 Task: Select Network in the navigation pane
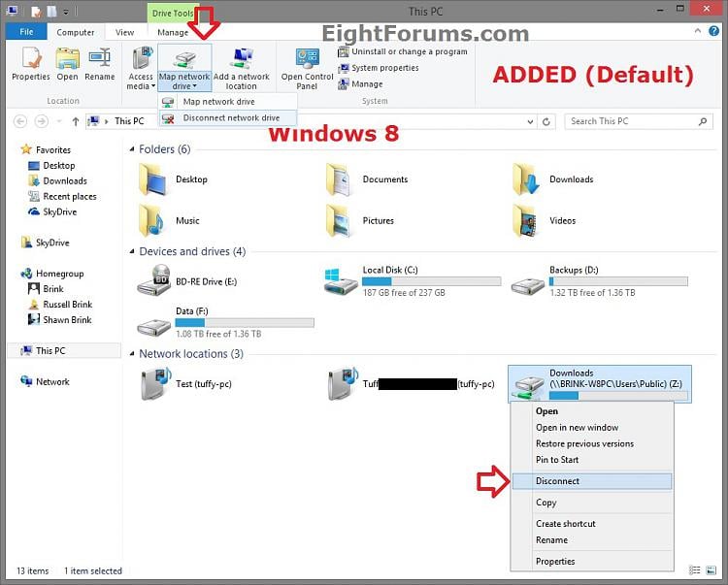[x=45, y=382]
